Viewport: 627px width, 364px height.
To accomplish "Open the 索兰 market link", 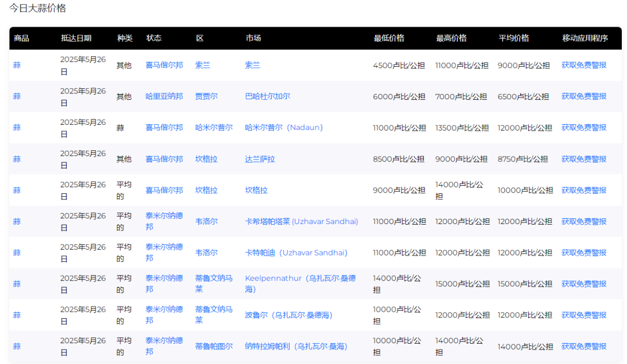I will point(253,65).
